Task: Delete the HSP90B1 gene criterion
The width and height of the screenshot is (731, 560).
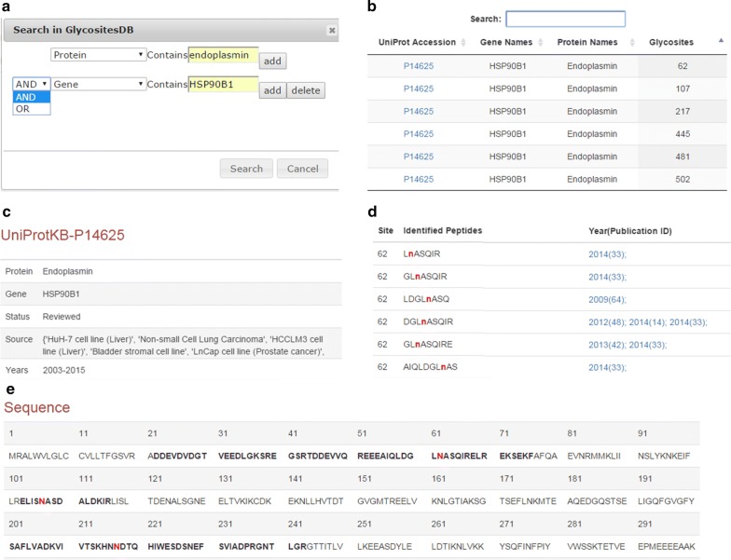Action: (306, 90)
